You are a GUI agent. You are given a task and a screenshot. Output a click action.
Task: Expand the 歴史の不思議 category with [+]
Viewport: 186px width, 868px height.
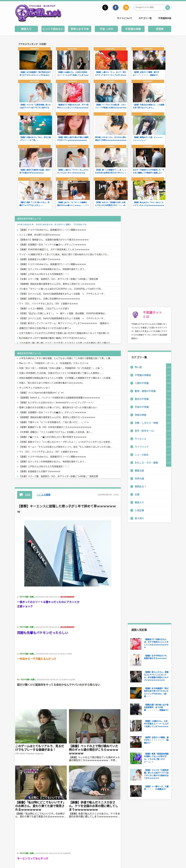click(x=168, y=399)
